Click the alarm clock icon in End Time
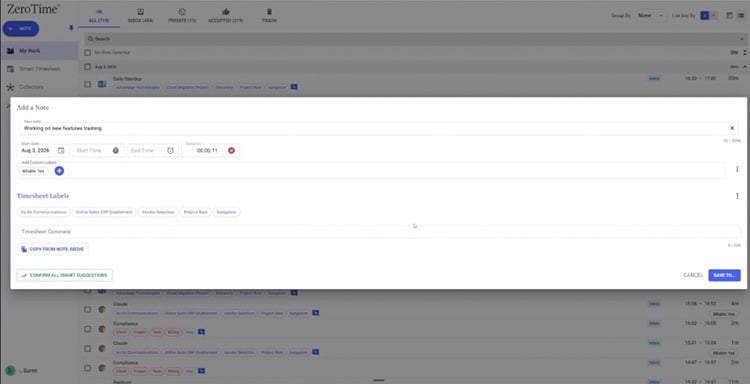The image size is (750, 384). click(170, 150)
